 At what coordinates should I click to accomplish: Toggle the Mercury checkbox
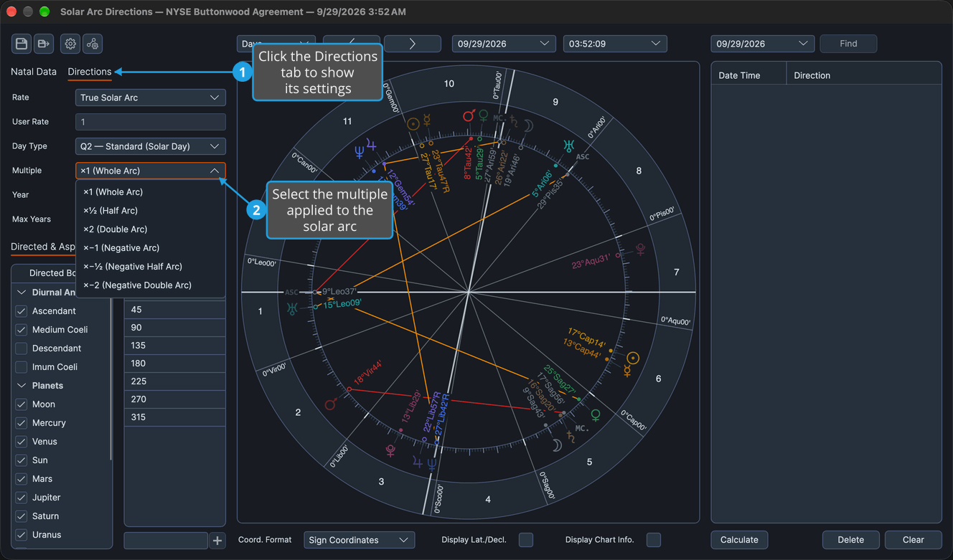(x=22, y=423)
